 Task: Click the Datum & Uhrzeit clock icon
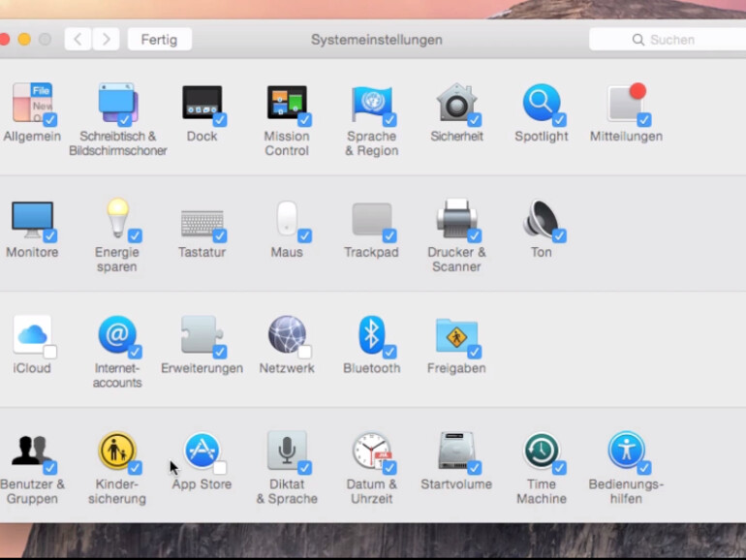[x=372, y=451]
